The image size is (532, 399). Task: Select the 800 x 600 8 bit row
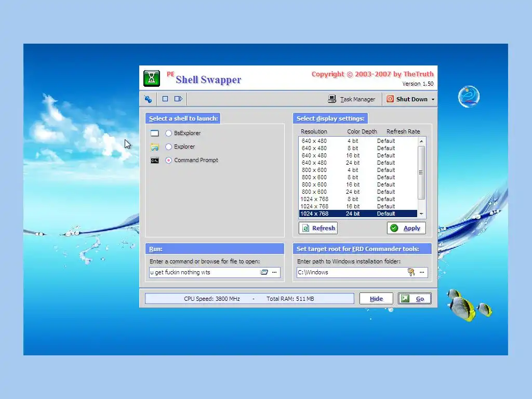(358, 178)
